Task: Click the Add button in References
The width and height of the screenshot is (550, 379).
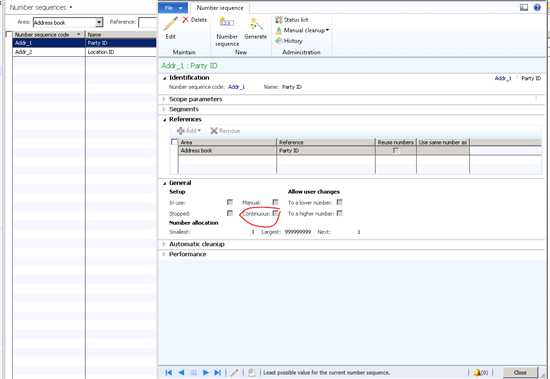Action: [x=189, y=131]
